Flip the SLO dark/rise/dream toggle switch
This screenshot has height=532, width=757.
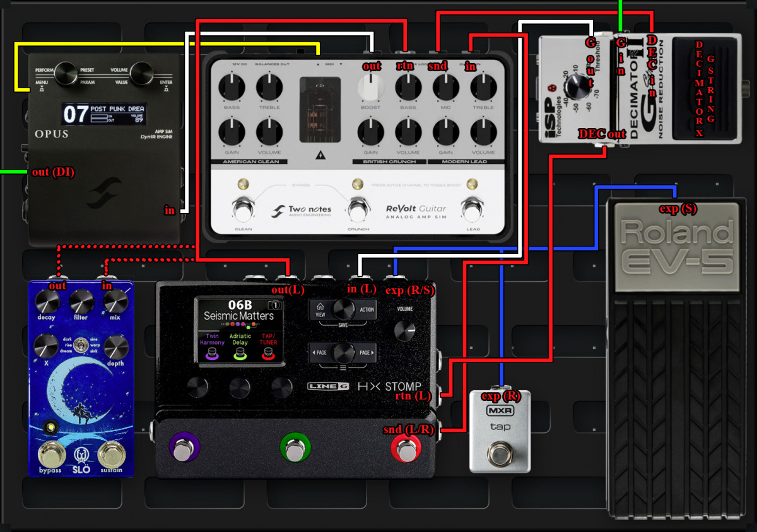(x=81, y=345)
